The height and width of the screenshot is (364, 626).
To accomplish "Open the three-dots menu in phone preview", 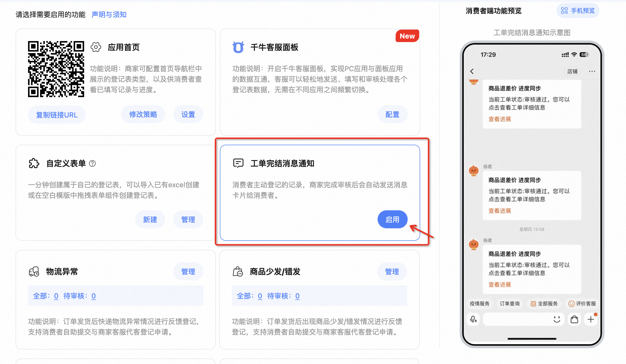I will 592,71.
